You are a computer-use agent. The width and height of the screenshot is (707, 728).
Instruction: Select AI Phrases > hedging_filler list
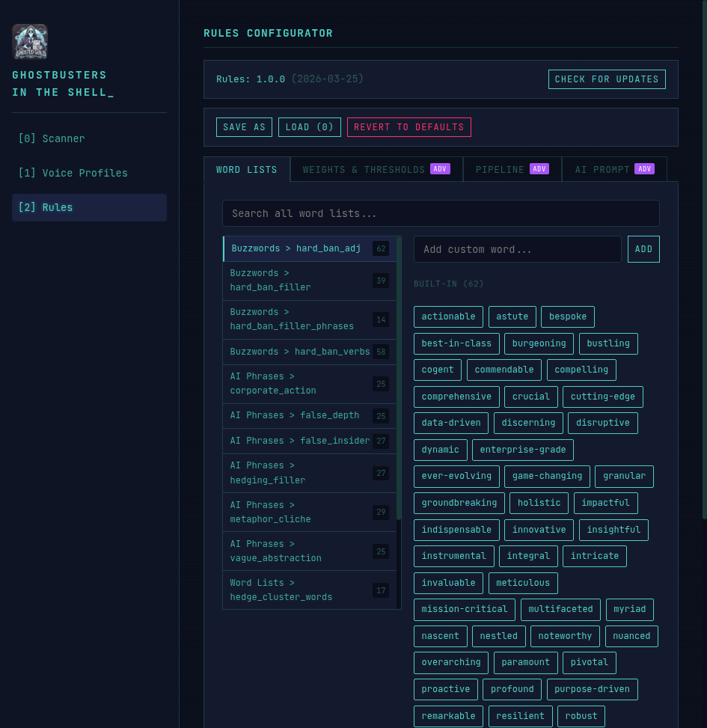310,473
